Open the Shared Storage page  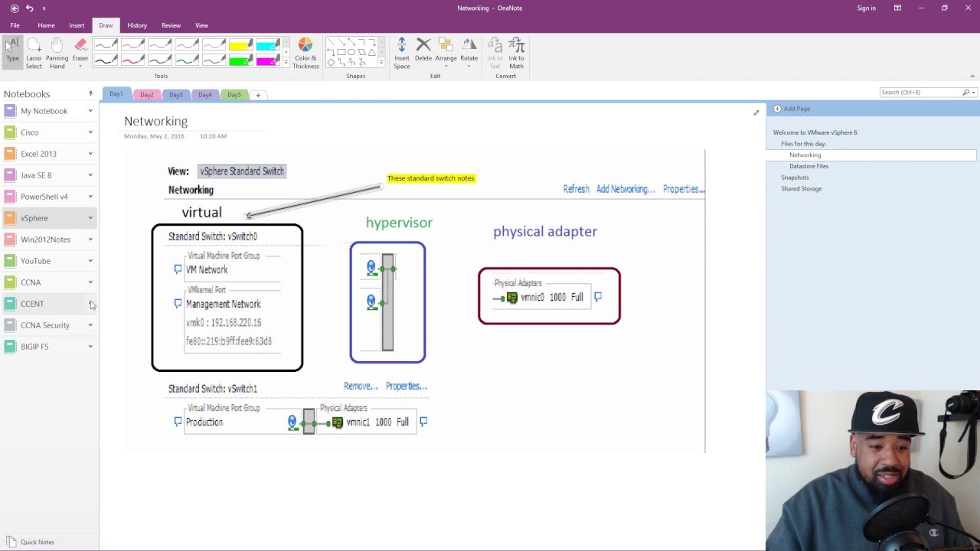tap(801, 188)
